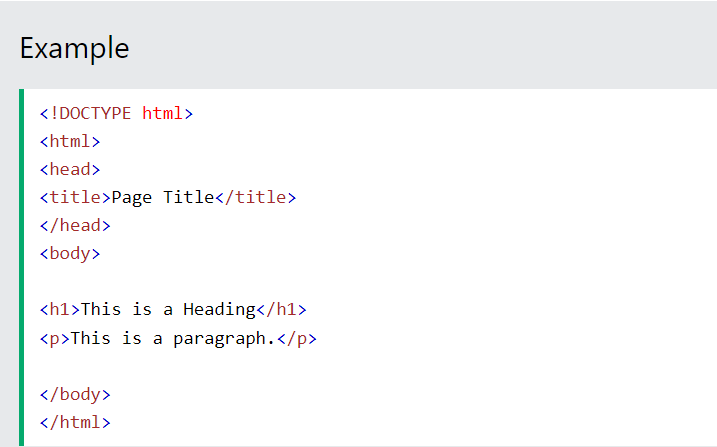Click the closing h1 tag
Image resolution: width=717 pixels, height=447 pixels.
pyautogui.click(x=281, y=310)
